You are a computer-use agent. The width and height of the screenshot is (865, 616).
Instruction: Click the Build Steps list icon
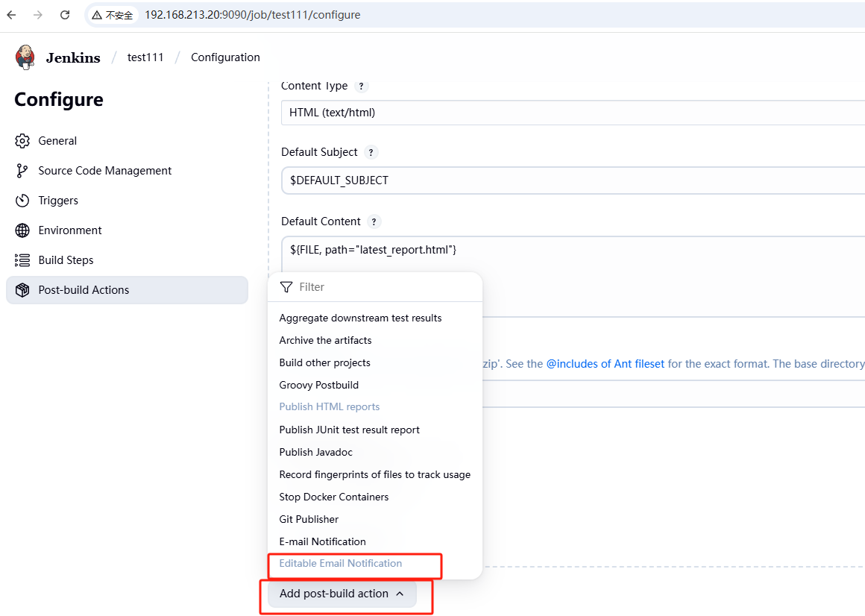pos(22,260)
